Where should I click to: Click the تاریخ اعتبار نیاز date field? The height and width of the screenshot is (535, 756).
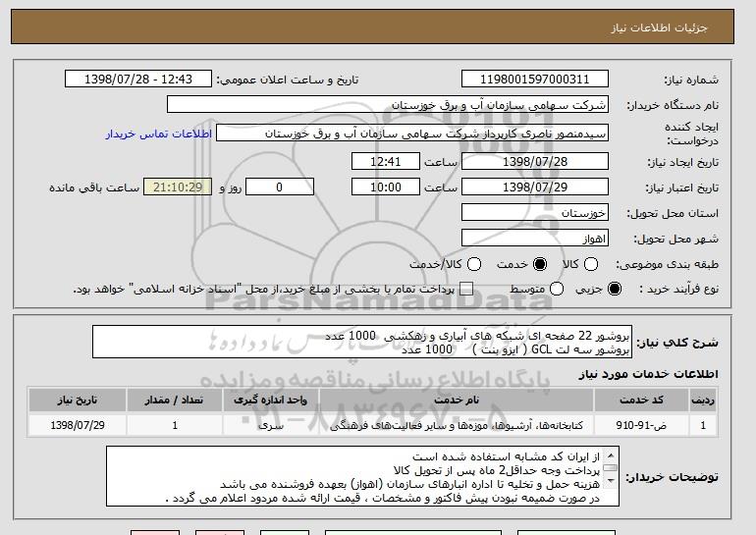(535, 187)
